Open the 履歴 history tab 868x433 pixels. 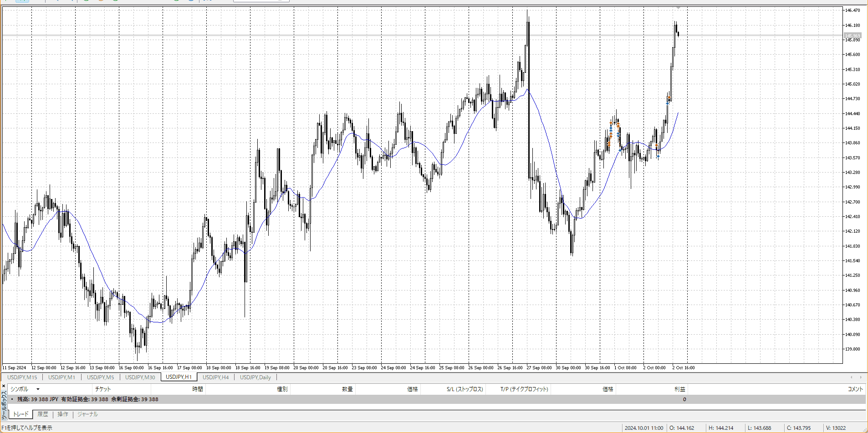(x=43, y=414)
